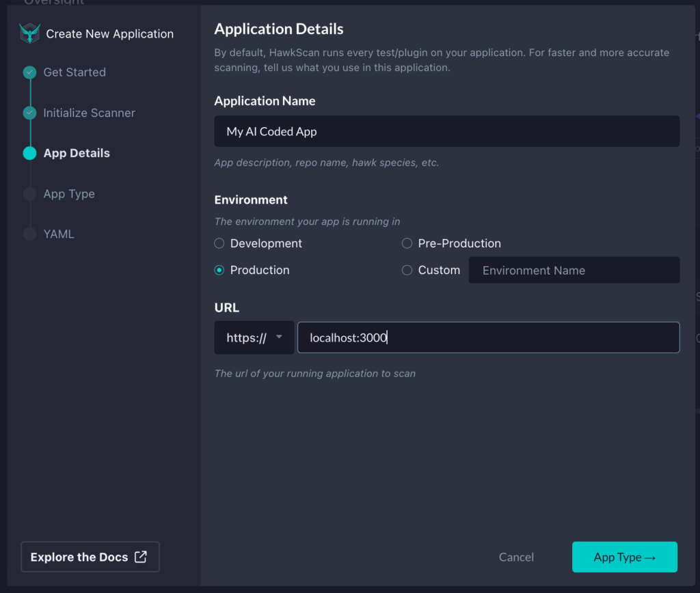700x593 pixels.
Task: Select the Custom environment radio button
Action: point(407,270)
